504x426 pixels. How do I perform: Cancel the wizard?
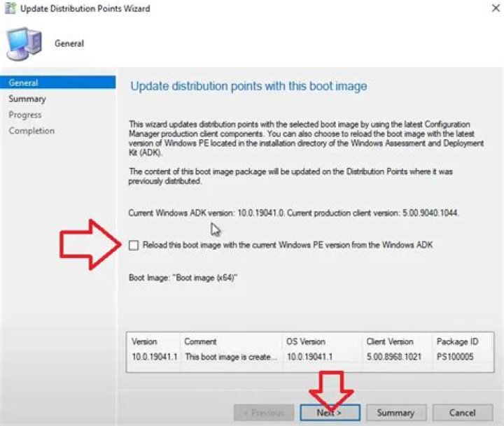[x=463, y=412]
